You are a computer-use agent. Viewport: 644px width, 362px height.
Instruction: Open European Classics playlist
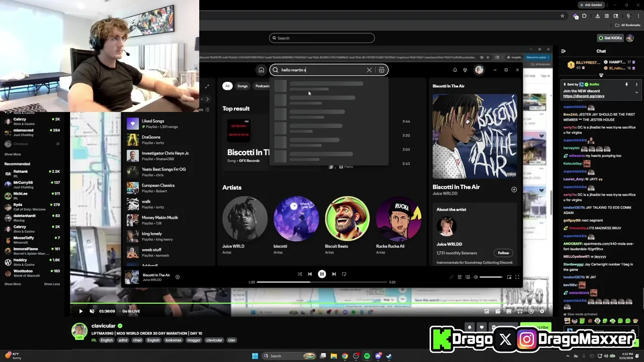point(168,188)
